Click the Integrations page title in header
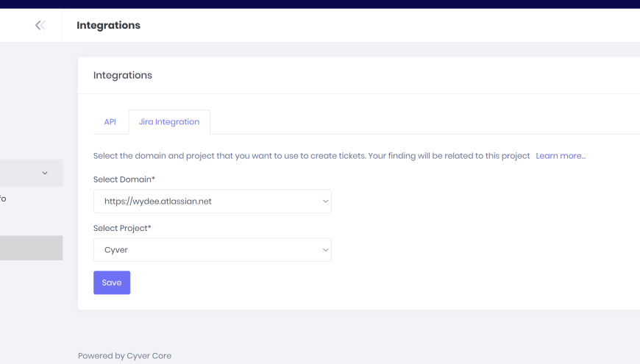This screenshot has height=364, width=640. [x=108, y=26]
